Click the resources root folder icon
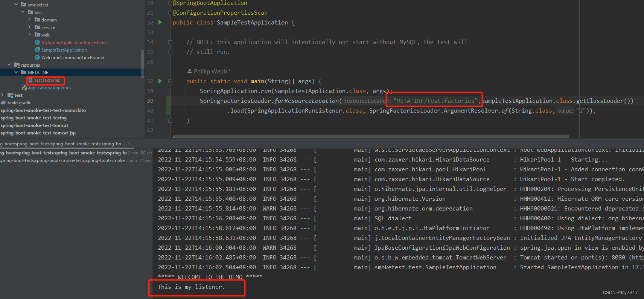Image resolution: width=644 pixels, height=299 pixels. 17,65
